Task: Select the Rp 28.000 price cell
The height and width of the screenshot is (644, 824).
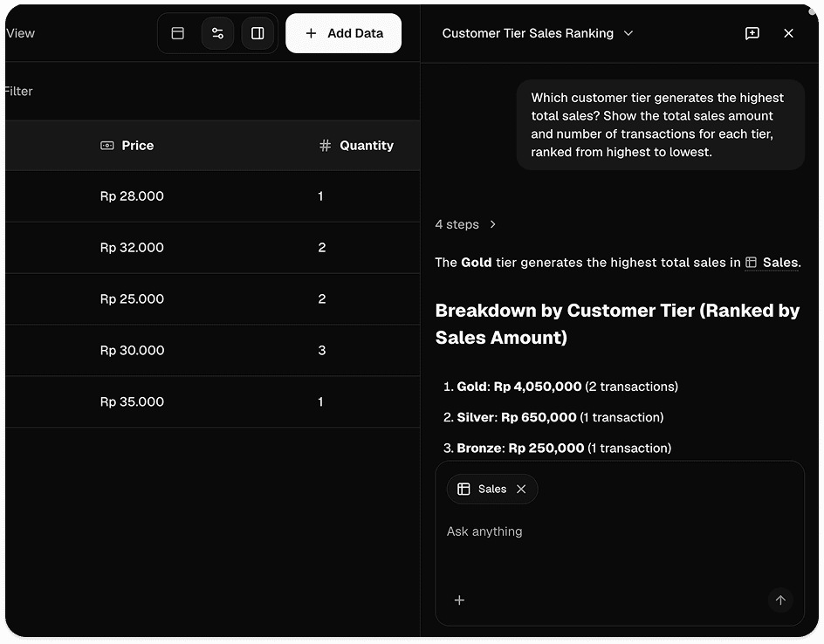Action: point(132,196)
